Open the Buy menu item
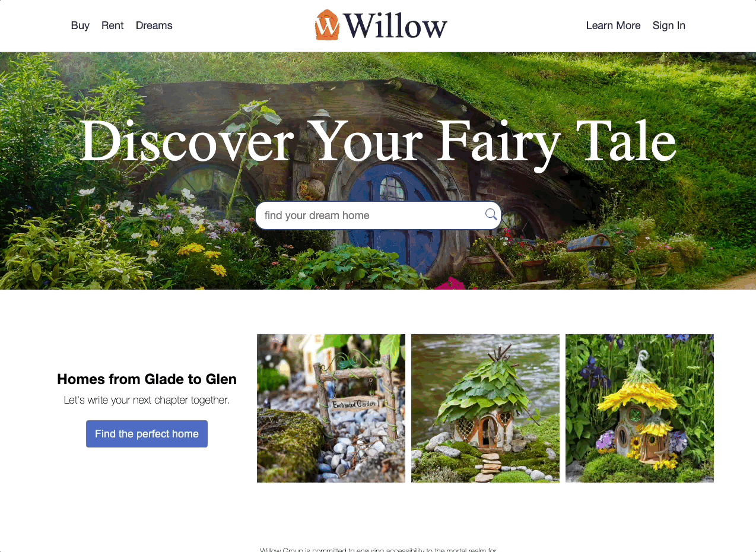Image resolution: width=756 pixels, height=552 pixels. 80,26
